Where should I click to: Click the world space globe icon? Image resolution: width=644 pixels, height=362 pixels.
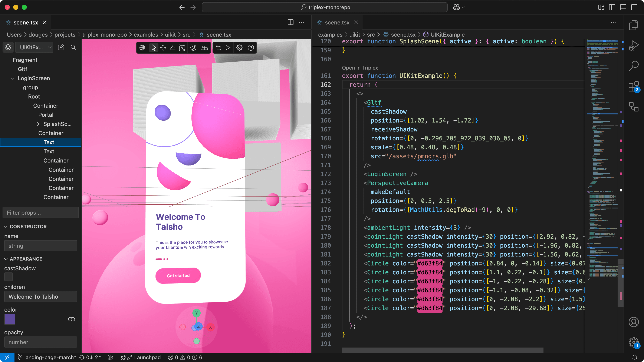[x=142, y=48]
